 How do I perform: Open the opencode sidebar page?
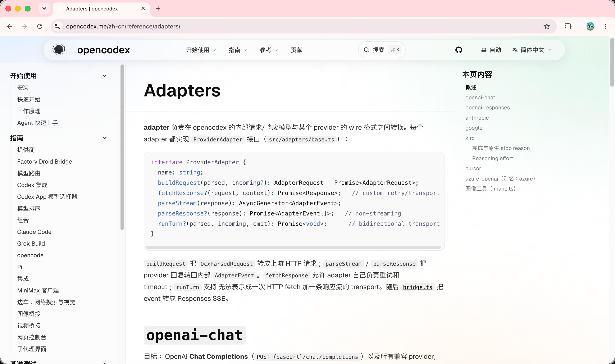coord(30,255)
